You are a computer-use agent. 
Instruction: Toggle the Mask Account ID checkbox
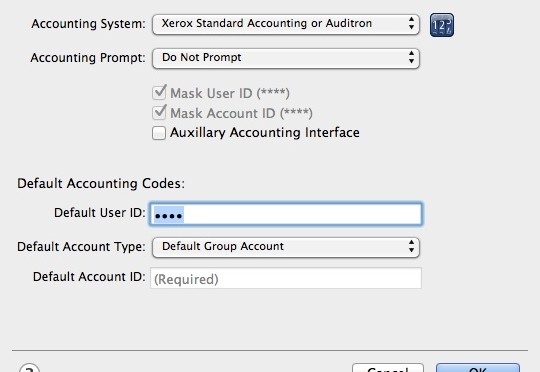pyautogui.click(x=159, y=113)
